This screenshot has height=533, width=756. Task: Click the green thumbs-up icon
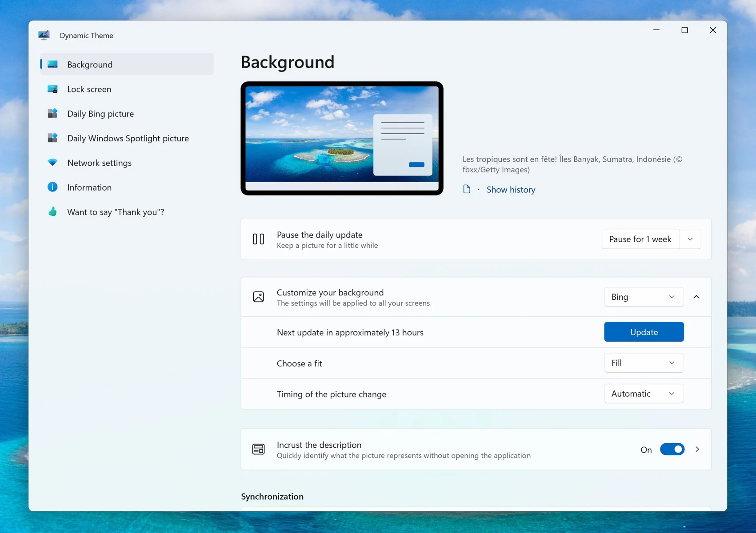point(52,212)
